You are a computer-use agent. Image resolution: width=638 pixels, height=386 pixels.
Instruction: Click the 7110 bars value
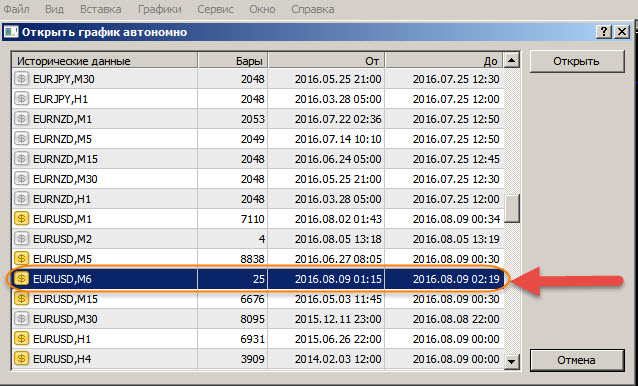coord(252,219)
